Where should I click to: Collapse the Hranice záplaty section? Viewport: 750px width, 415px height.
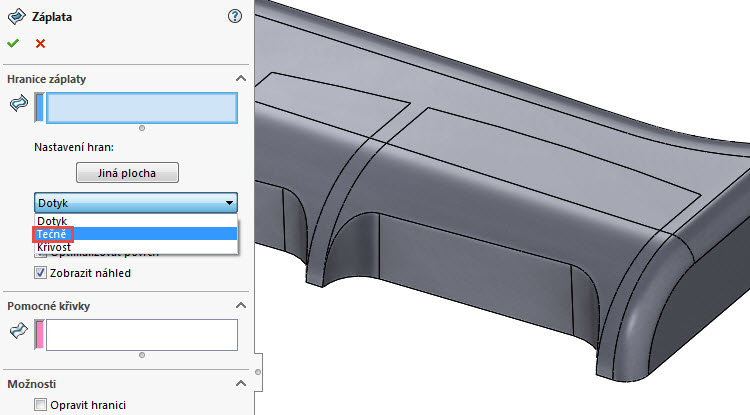click(x=241, y=78)
